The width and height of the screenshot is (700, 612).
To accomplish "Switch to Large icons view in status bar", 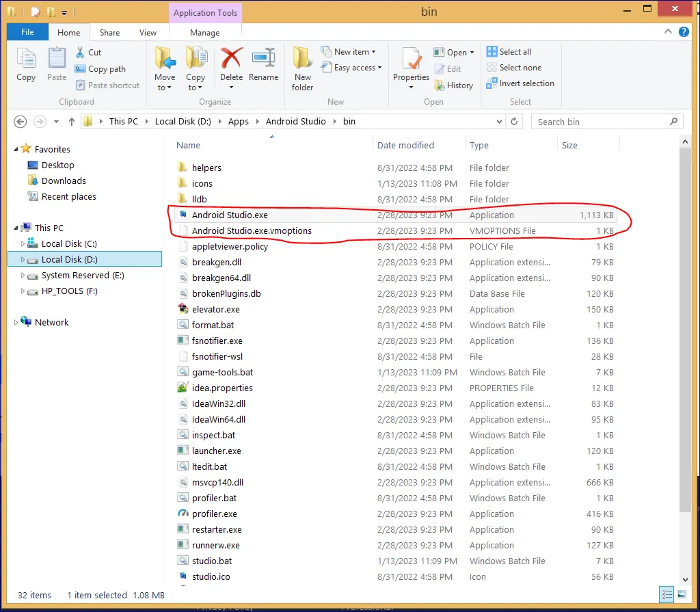I will 682,595.
